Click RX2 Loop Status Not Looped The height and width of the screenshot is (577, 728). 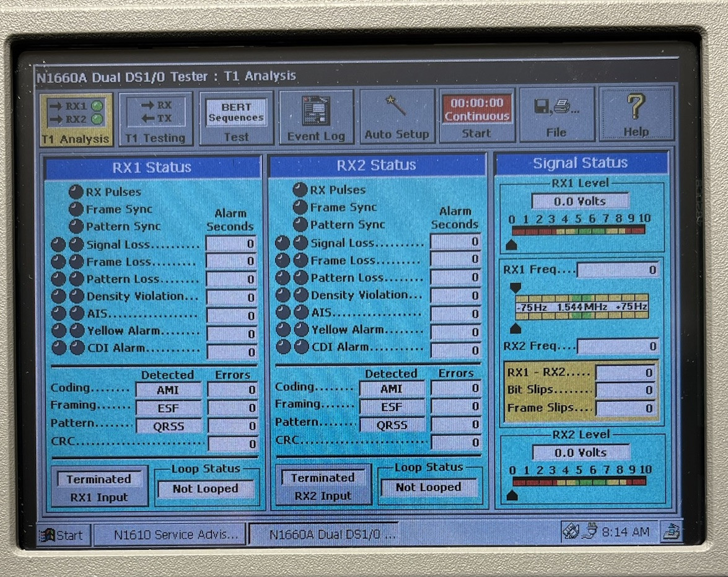point(429,487)
